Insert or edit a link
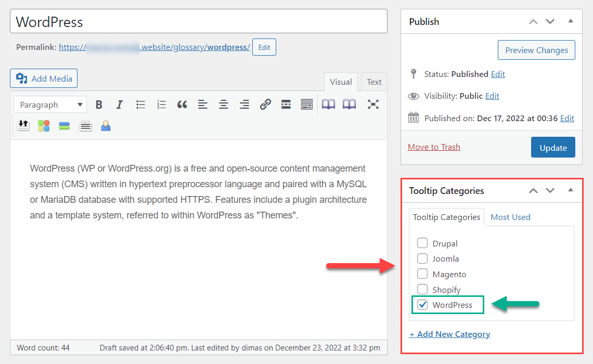 265,105
